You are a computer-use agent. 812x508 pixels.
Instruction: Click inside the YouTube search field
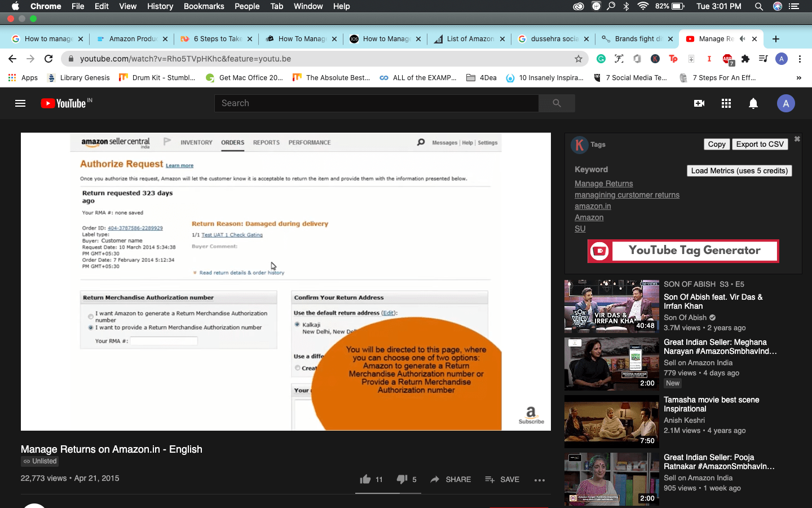[376, 103]
